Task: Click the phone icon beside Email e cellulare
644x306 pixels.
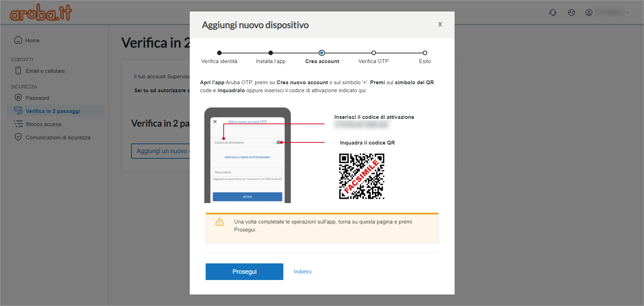Action: tap(18, 71)
